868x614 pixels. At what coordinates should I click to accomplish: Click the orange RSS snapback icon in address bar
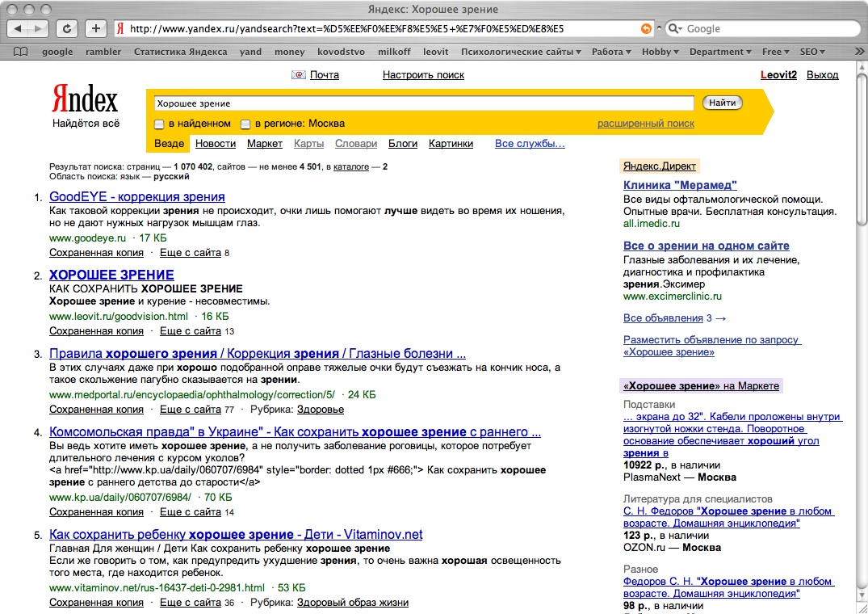(x=645, y=29)
